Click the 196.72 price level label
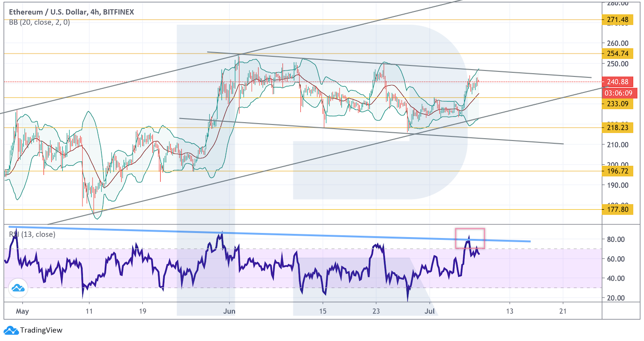Viewport: 644px width, 341px height. click(x=617, y=171)
